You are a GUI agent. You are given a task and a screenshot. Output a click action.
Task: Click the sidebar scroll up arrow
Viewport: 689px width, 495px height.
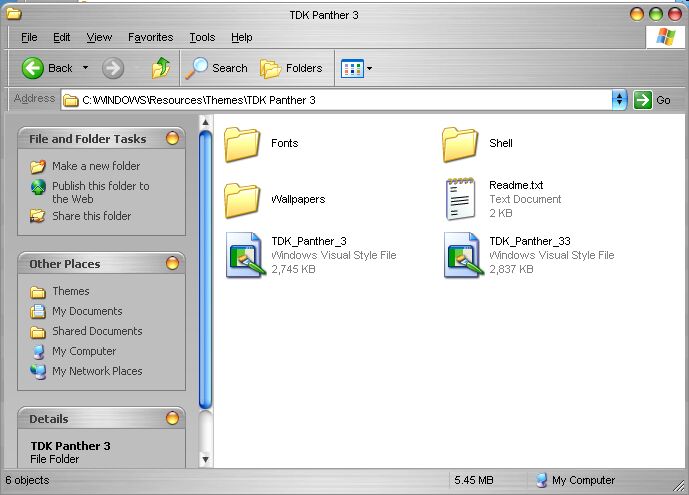tap(205, 121)
